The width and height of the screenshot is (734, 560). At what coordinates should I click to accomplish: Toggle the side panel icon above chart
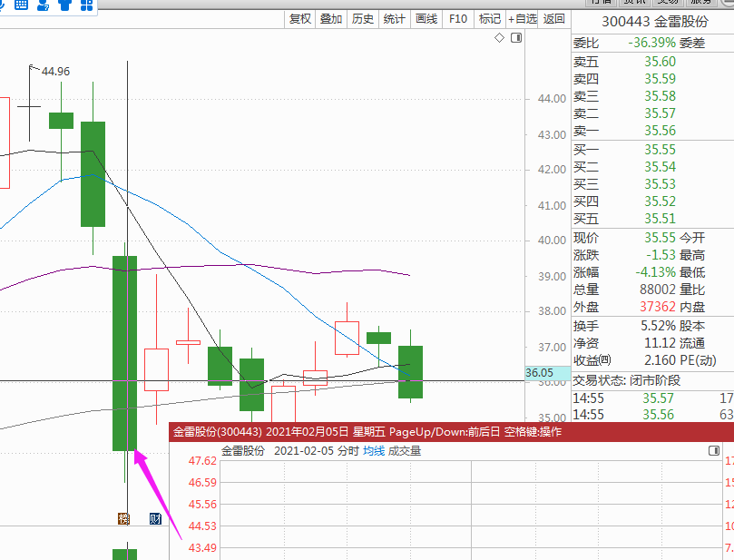click(516, 38)
